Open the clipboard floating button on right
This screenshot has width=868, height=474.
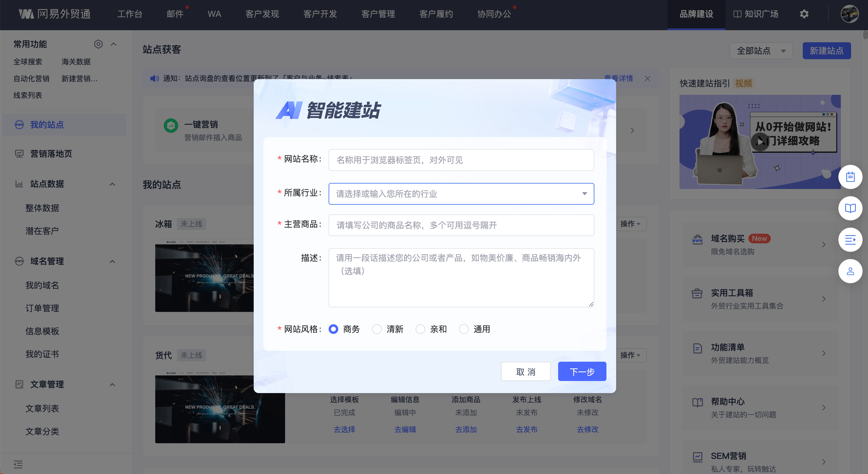(x=850, y=177)
